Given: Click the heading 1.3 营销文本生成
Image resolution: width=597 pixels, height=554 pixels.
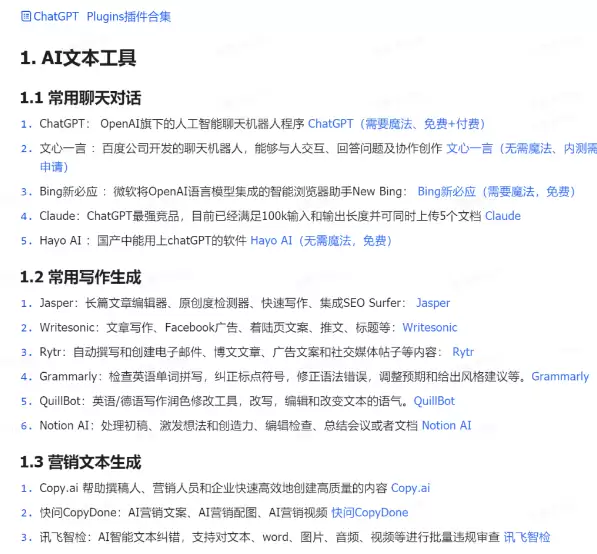Looking at the screenshot, I should tap(80, 462).
